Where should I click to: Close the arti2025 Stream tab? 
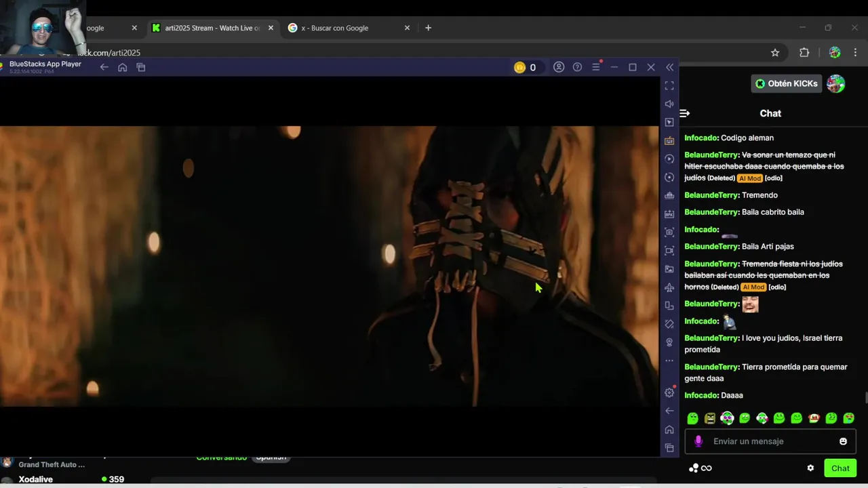[x=271, y=28]
